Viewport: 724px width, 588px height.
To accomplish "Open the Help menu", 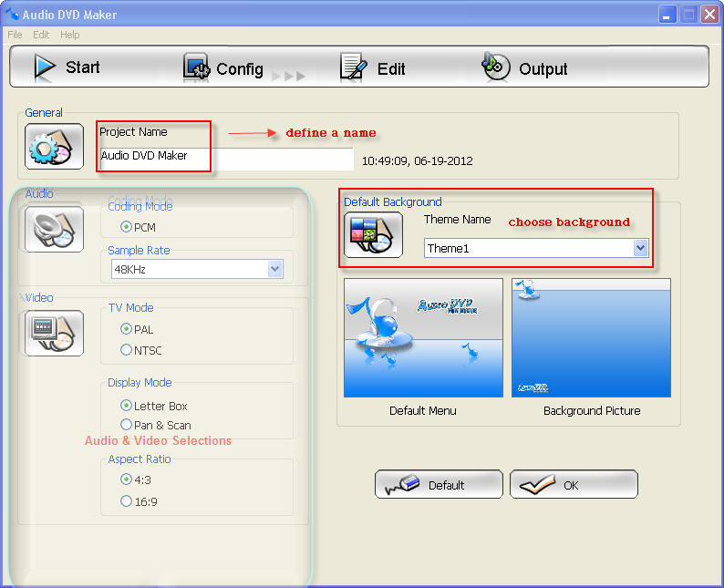I will click(x=69, y=35).
